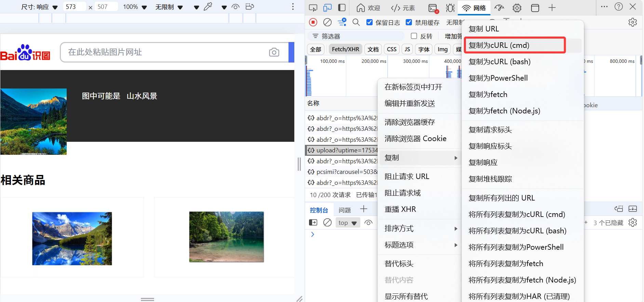The width and height of the screenshot is (644, 302).
Task: Open network throttling 无限制 dropdown
Action: pyautogui.click(x=455, y=23)
